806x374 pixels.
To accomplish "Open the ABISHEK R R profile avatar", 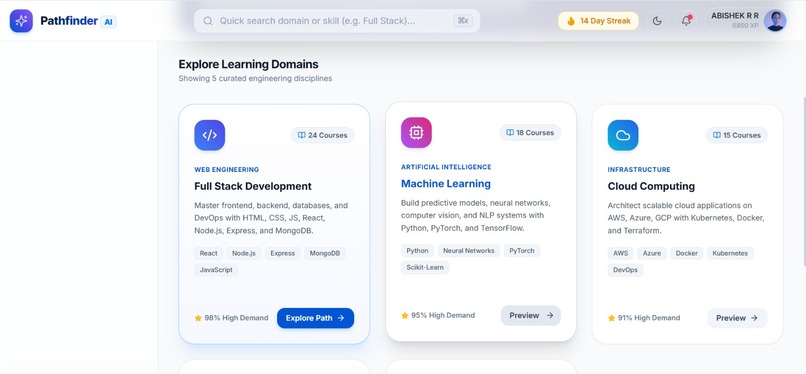I will coord(775,21).
